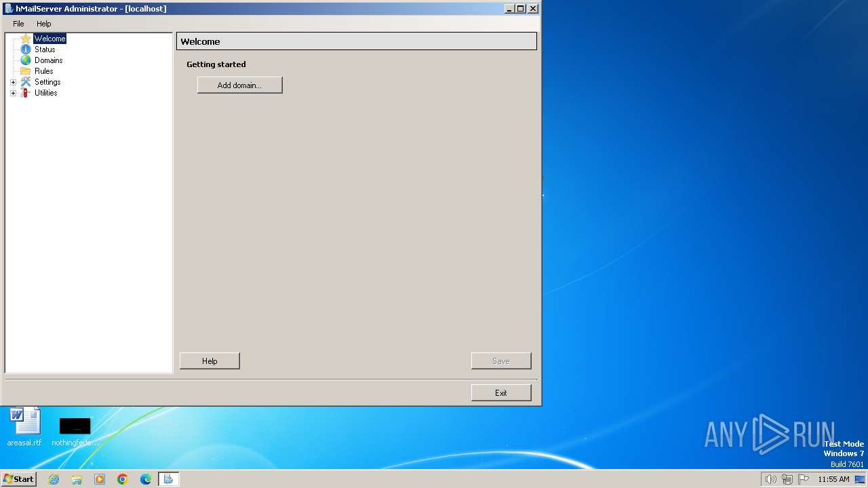This screenshot has width=868, height=488.
Task: Click the Action Center flag icon
Action: [804, 479]
